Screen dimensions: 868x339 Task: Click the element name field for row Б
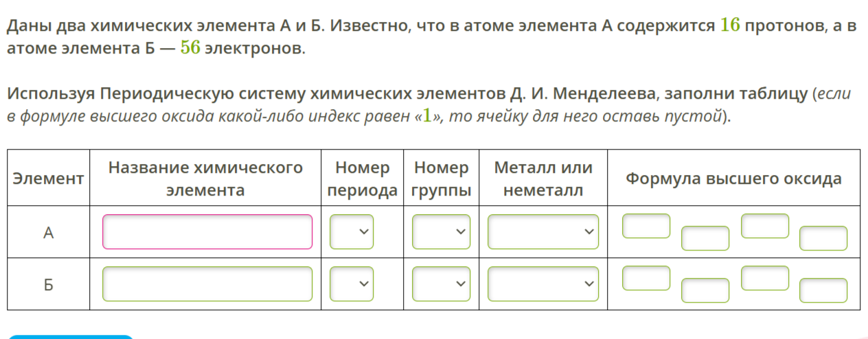[x=207, y=284]
